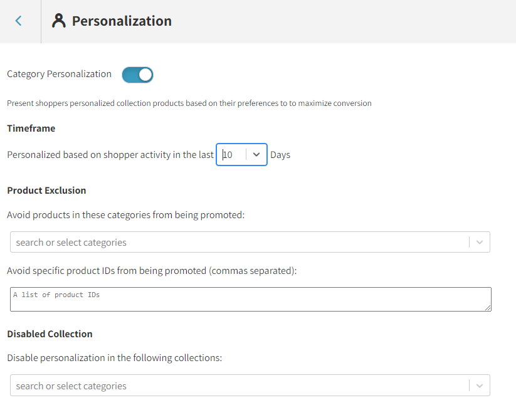Focus the excluded categories search field
Image resolution: width=516 pixels, height=420 pixels.
[238, 243]
